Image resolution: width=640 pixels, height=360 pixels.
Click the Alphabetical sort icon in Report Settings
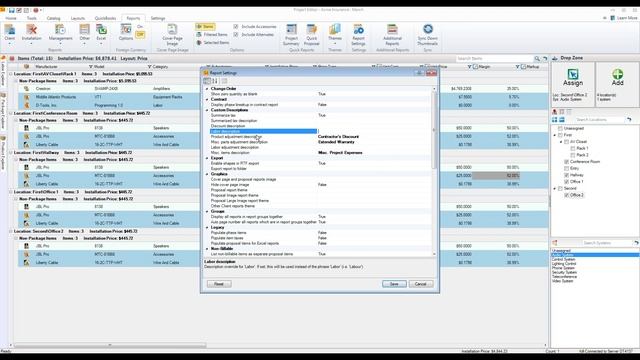(x=215, y=81)
